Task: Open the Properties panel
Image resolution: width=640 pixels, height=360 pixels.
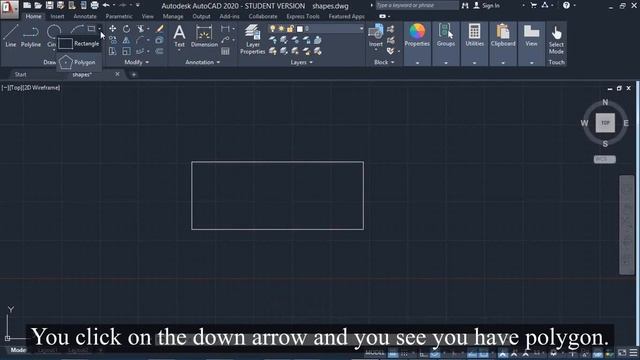Action: (417, 35)
